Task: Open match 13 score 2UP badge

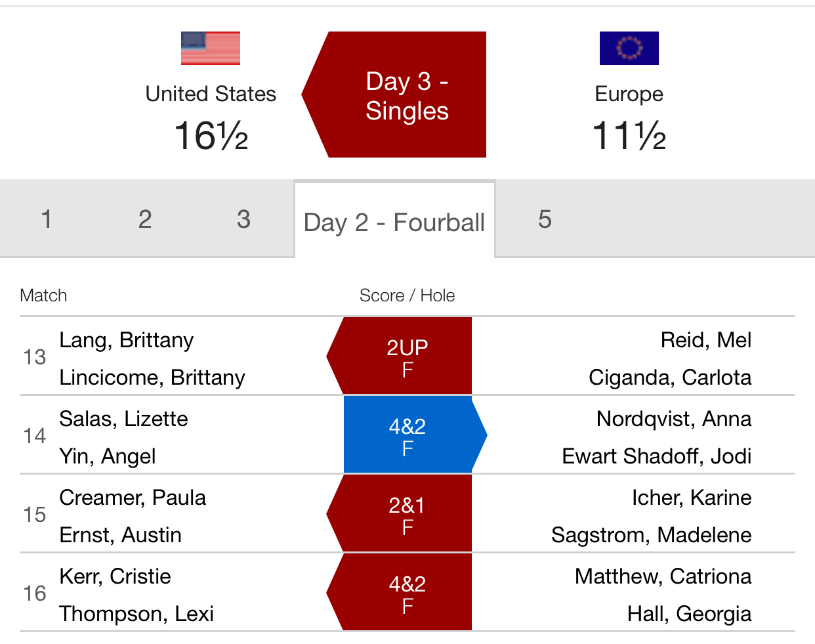Action: [400, 356]
